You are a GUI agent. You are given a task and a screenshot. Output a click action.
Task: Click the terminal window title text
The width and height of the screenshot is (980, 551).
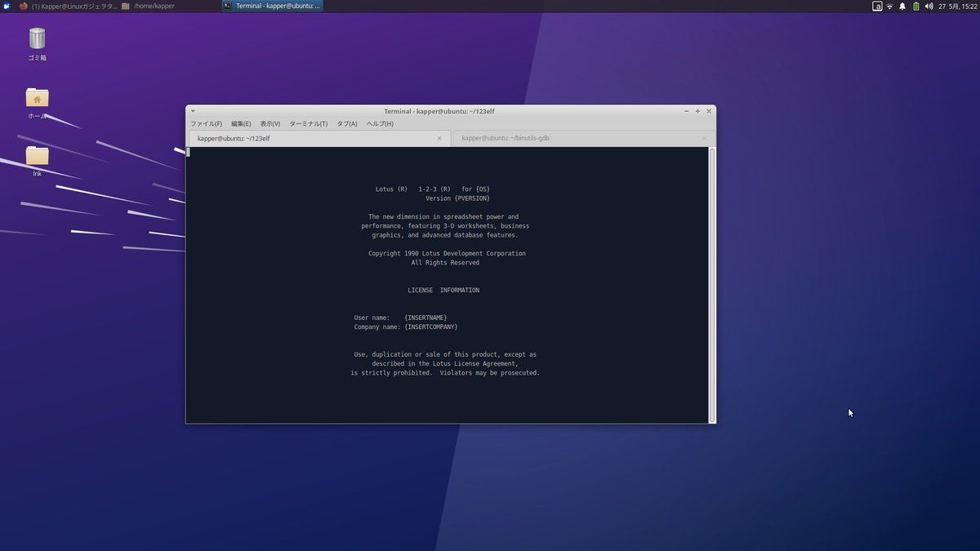click(x=439, y=111)
